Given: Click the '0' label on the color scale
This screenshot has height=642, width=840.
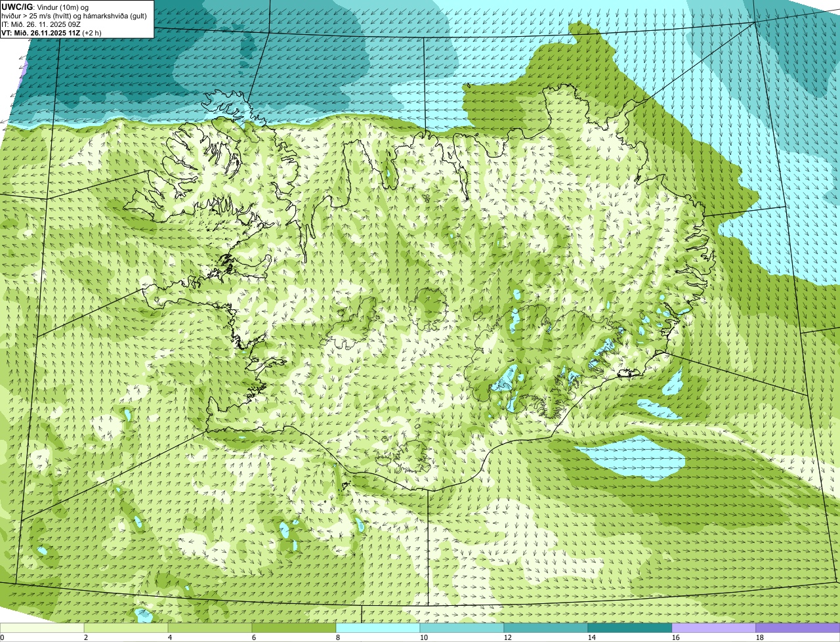Looking at the screenshot, I should [2, 637].
